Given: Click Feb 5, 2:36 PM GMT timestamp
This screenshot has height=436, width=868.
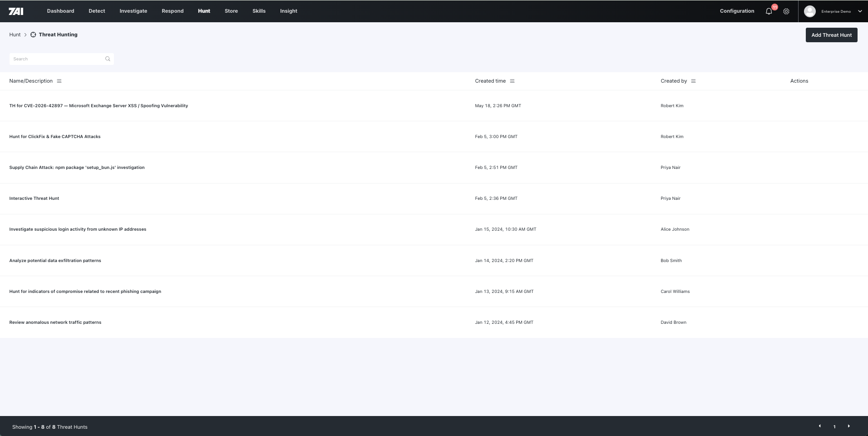Looking at the screenshot, I should tap(496, 198).
